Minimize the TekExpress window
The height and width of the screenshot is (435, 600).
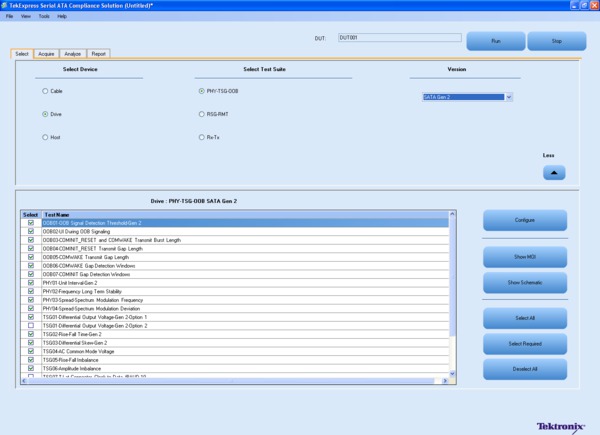point(574,5)
